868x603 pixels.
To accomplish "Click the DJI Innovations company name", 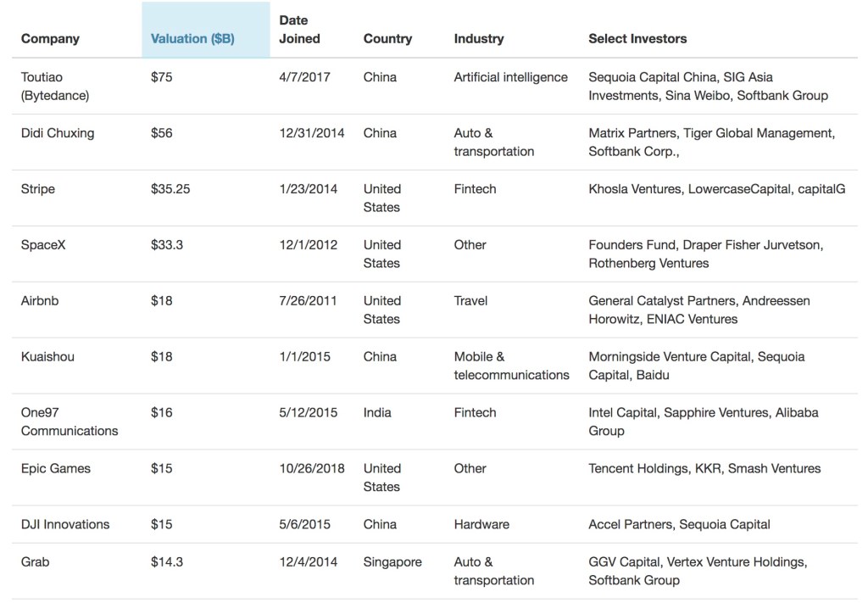I will (65, 525).
